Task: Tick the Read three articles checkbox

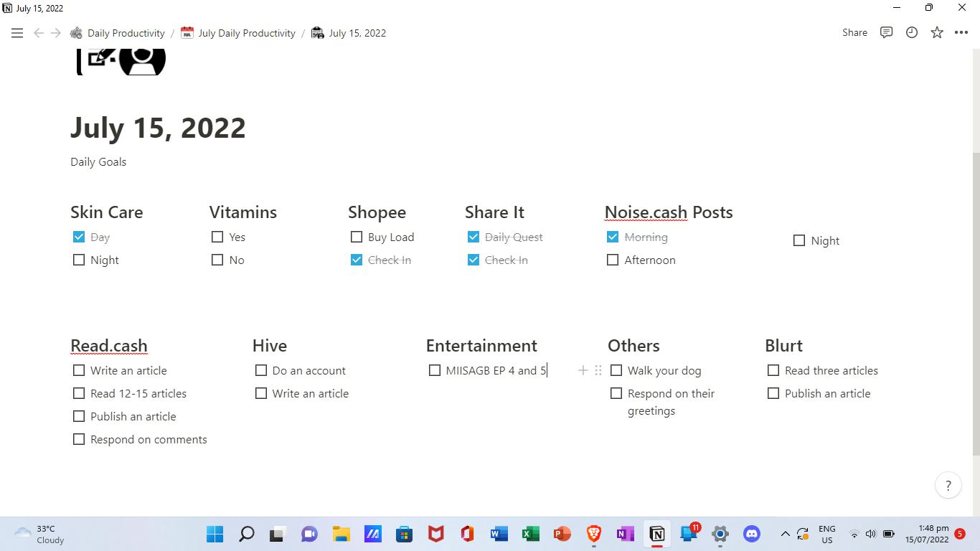Action: tap(773, 370)
